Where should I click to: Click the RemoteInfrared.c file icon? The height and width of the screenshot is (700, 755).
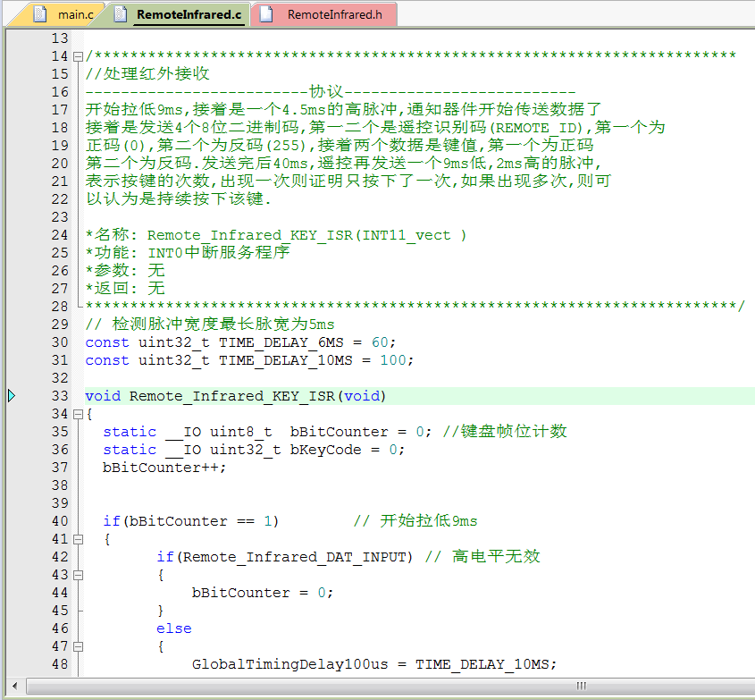[121, 14]
